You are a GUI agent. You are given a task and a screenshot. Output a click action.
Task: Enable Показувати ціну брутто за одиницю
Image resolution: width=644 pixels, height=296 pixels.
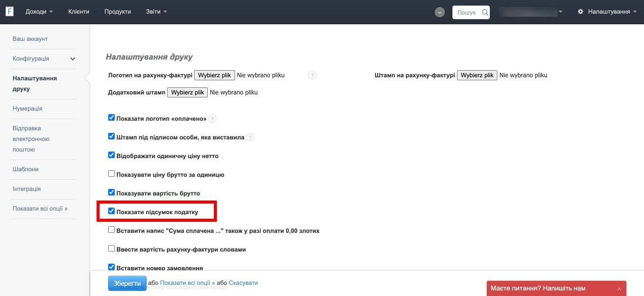[112, 174]
